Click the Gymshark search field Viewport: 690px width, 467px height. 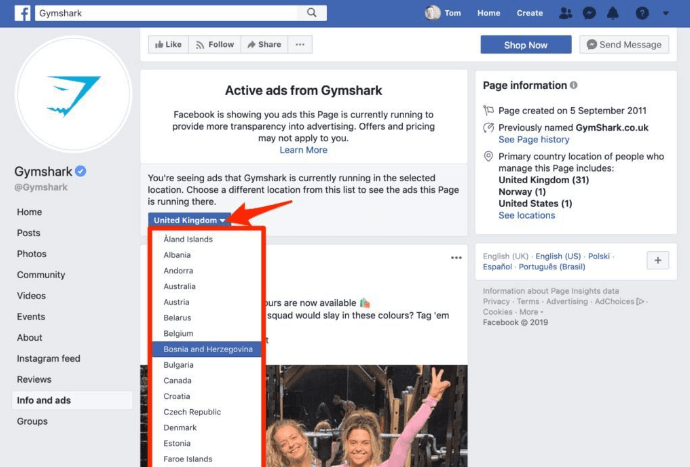pos(170,13)
